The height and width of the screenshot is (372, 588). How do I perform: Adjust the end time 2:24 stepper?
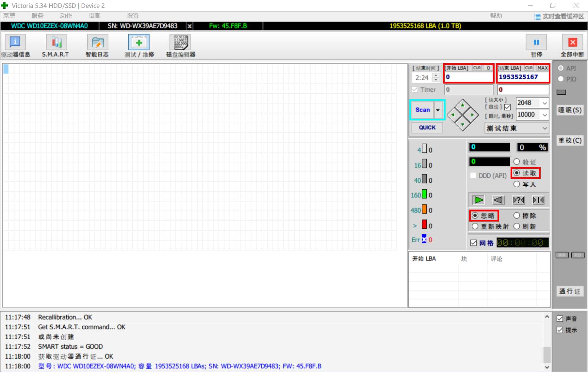[436, 78]
